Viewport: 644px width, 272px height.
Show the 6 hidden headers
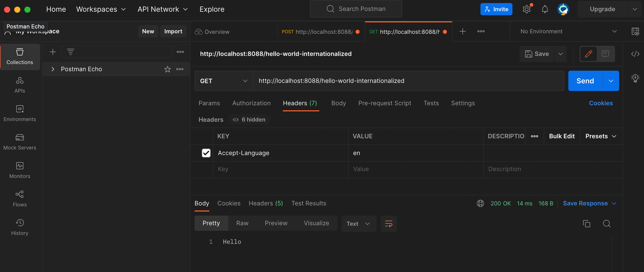point(249,120)
